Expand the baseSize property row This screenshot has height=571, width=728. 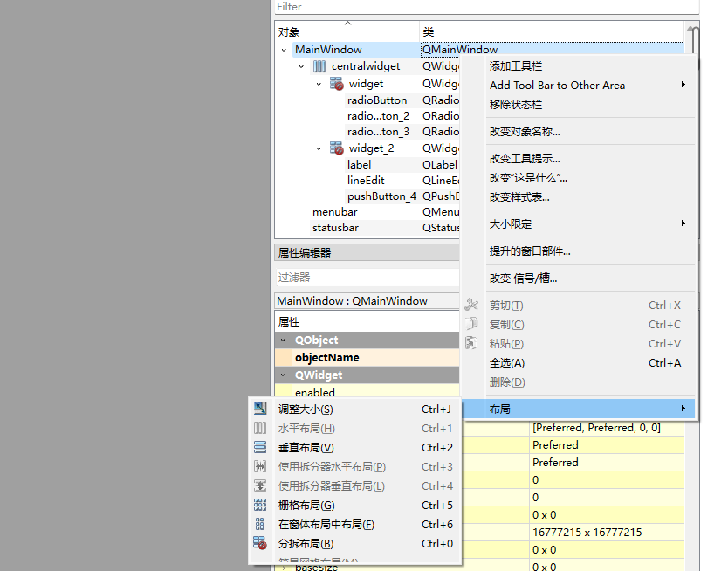click(x=285, y=566)
